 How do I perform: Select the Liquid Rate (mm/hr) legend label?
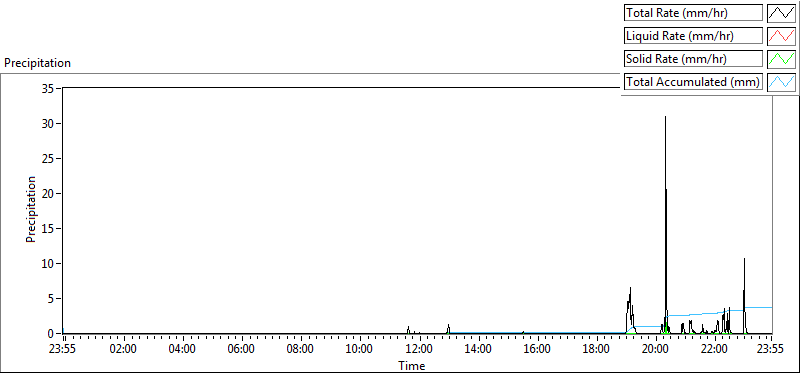[693, 36]
